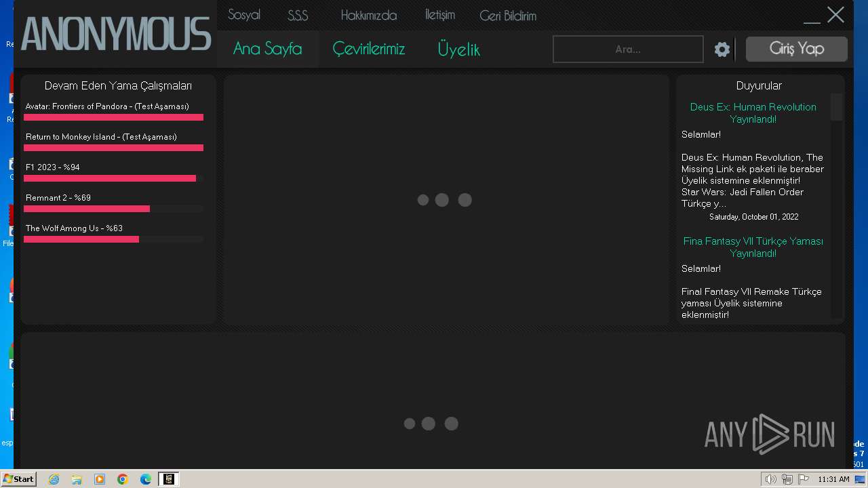This screenshot has height=488, width=868.
Task: Switch to the Ana Sayfa tab
Action: pos(267,49)
